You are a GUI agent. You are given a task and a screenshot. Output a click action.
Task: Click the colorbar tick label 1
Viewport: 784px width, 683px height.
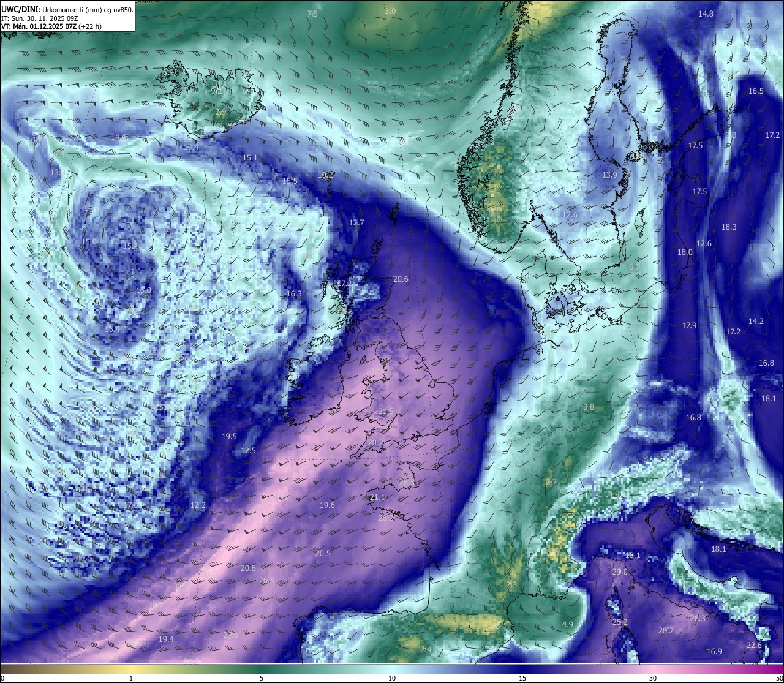131,677
